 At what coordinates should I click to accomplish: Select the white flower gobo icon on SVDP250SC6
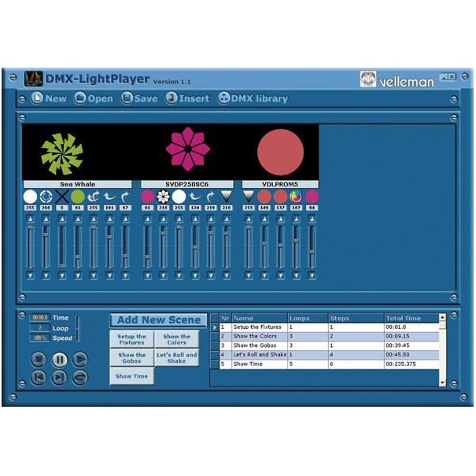[x=164, y=196]
